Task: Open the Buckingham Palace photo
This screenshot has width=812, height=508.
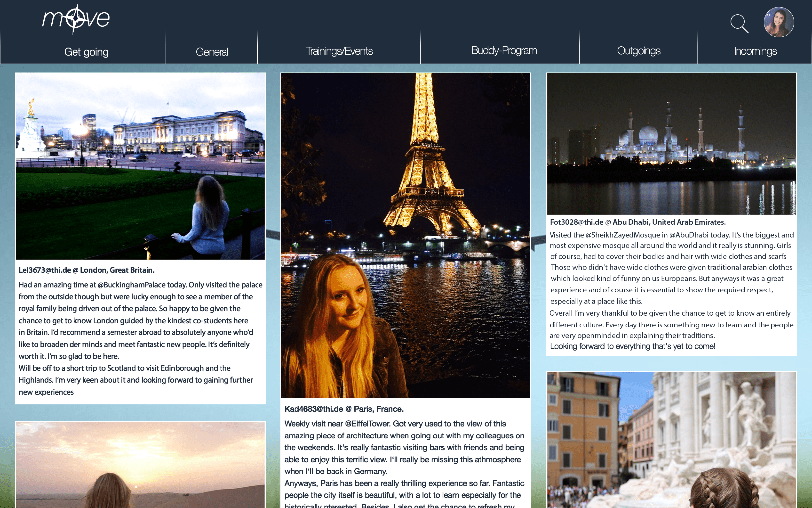Action: pos(140,166)
